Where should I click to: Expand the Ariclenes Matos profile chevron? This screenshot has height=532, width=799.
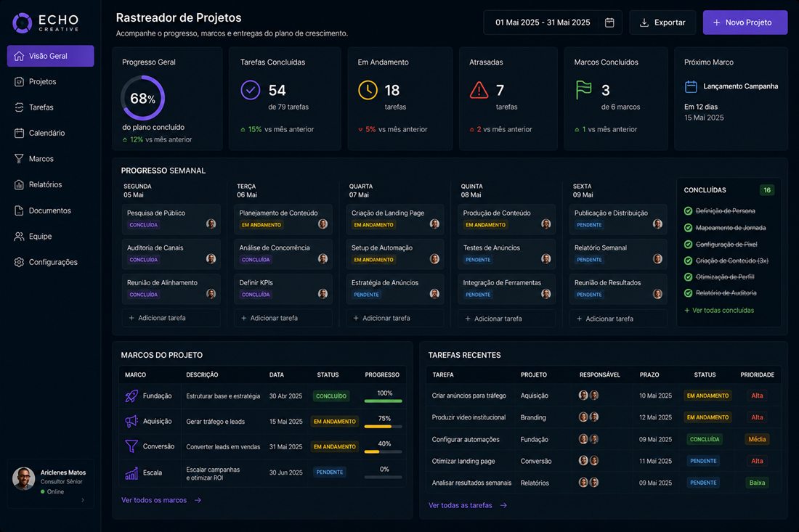pos(83,500)
